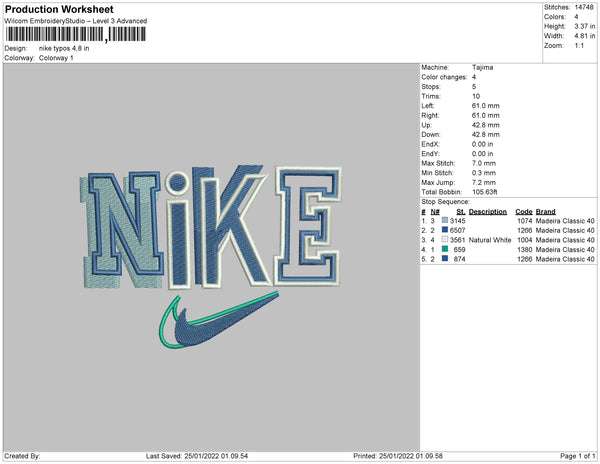
Task: Click thread code '1004' in row 3
Action: pos(525,240)
